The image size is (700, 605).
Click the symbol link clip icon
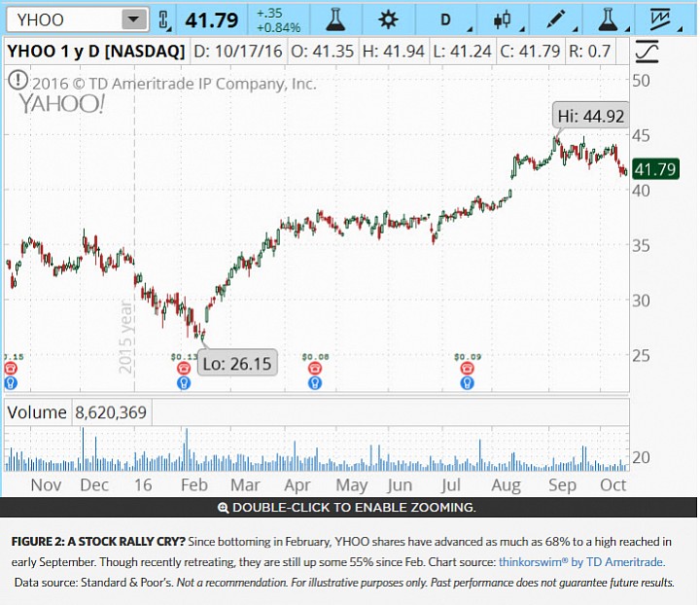click(x=164, y=20)
